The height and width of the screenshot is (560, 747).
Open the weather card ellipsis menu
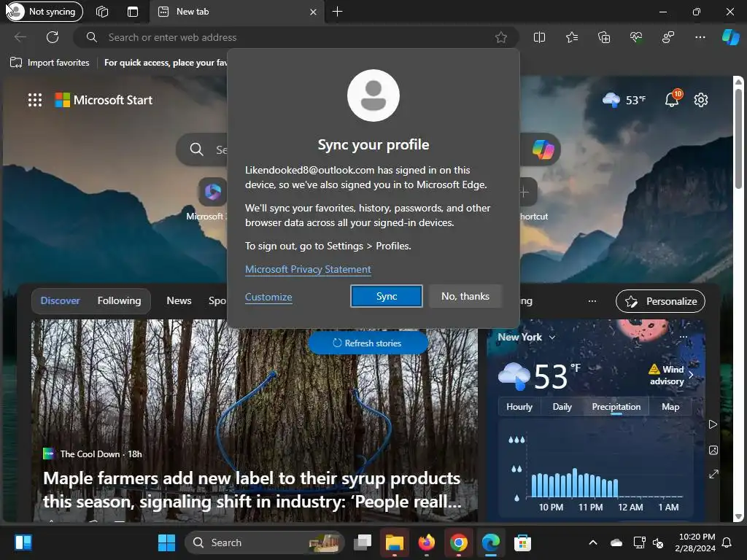click(683, 337)
